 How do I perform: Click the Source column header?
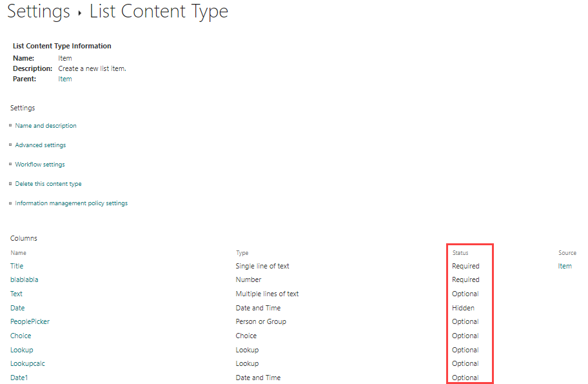[x=567, y=253]
